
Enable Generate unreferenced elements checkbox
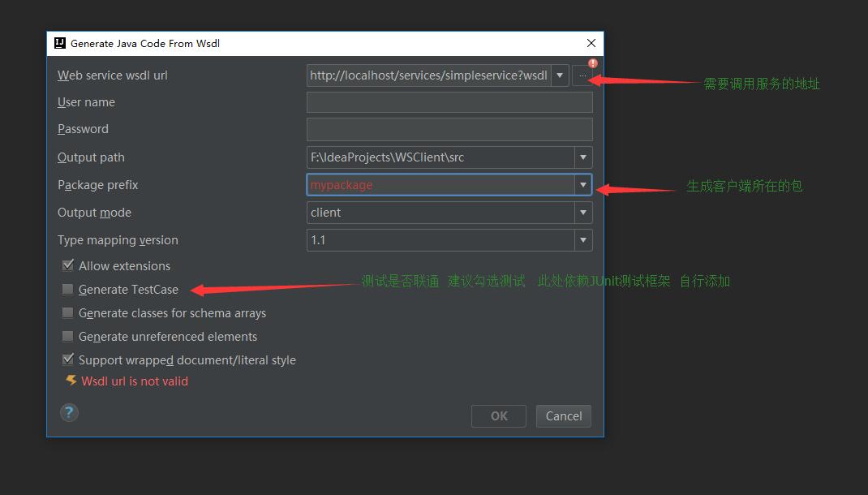tap(67, 336)
